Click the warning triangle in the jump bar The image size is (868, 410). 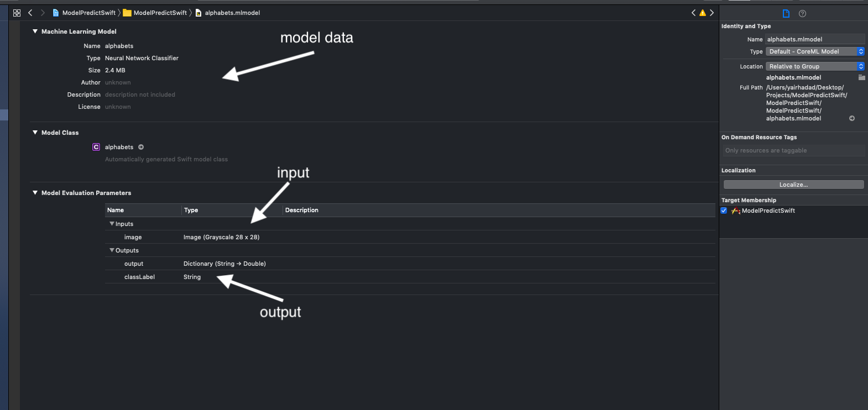click(702, 12)
